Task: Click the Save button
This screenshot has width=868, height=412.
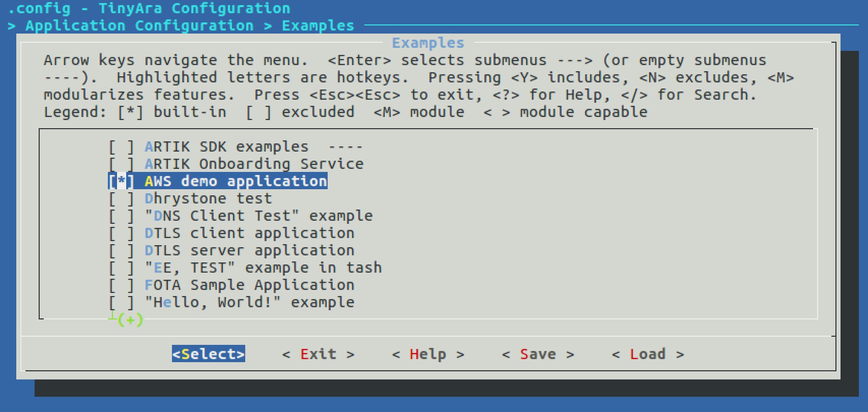Action: click(538, 354)
